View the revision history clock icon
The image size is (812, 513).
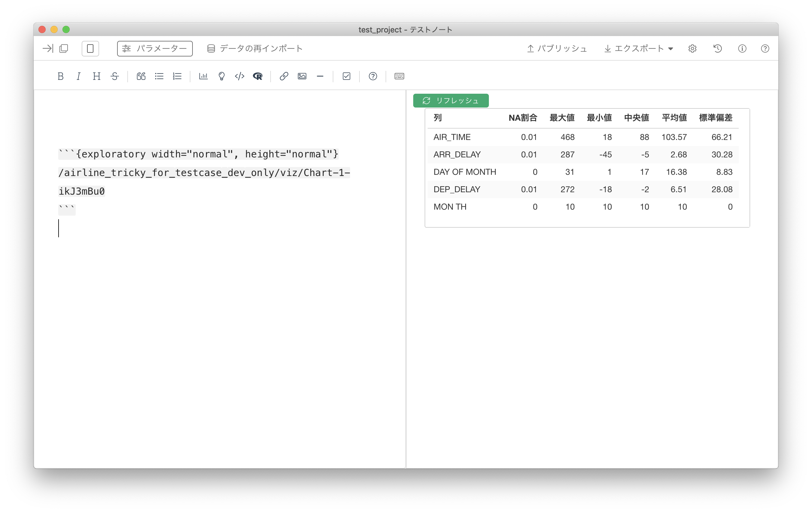click(718, 49)
